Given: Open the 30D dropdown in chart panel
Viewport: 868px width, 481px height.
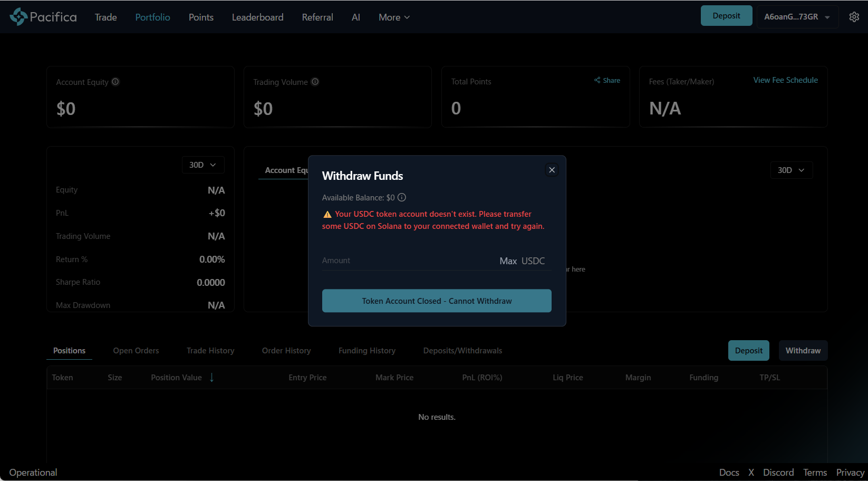Looking at the screenshot, I should click(790, 170).
